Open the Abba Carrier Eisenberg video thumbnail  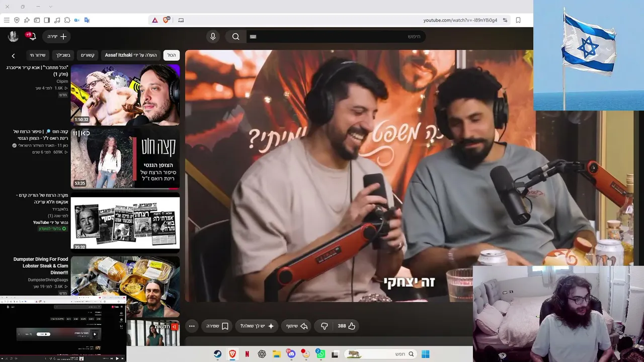point(125,95)
